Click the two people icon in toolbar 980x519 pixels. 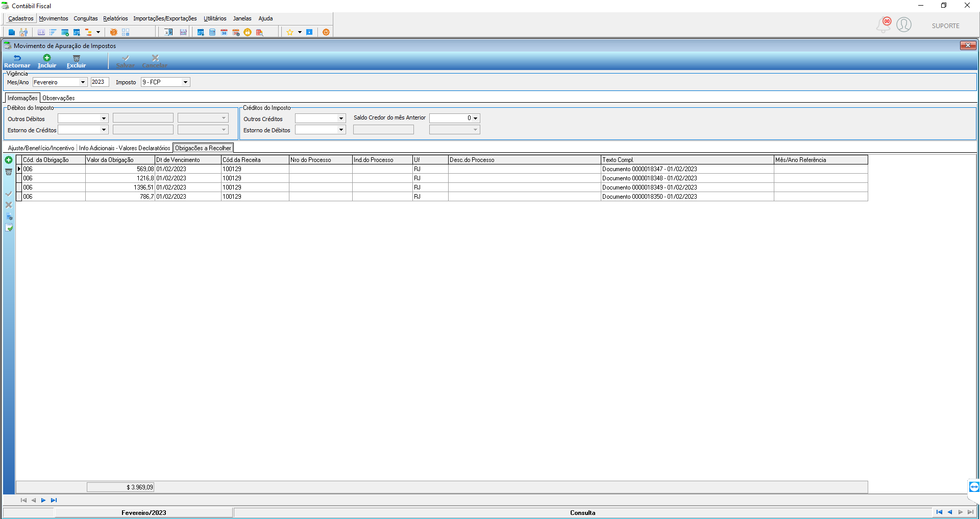23,32
